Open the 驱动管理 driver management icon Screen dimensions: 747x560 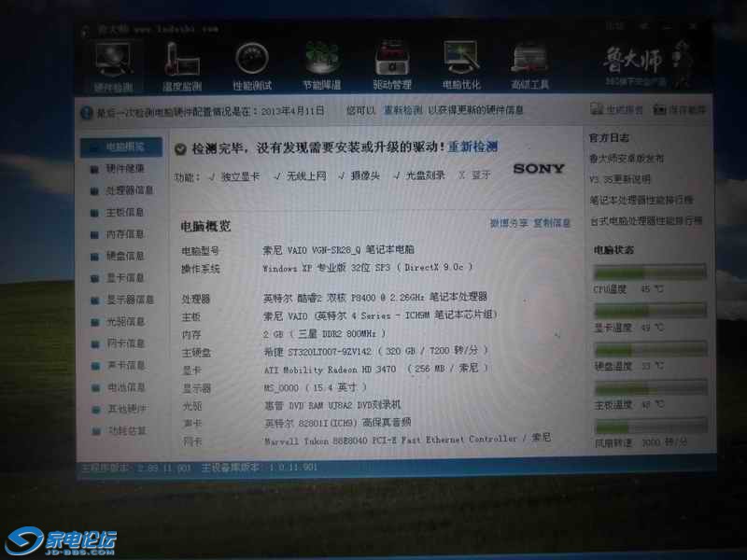pos(392,63)
